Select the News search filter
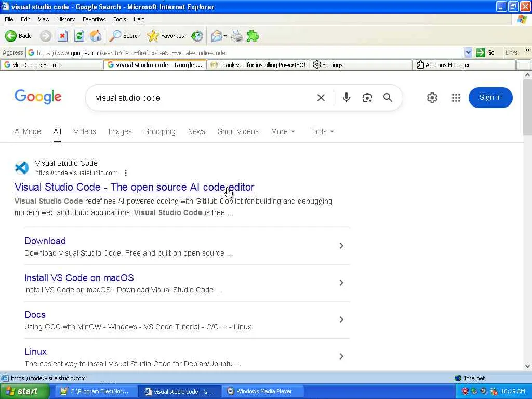Image resolution: width=532 pixels, height=399 pixels. coord(196,131)
